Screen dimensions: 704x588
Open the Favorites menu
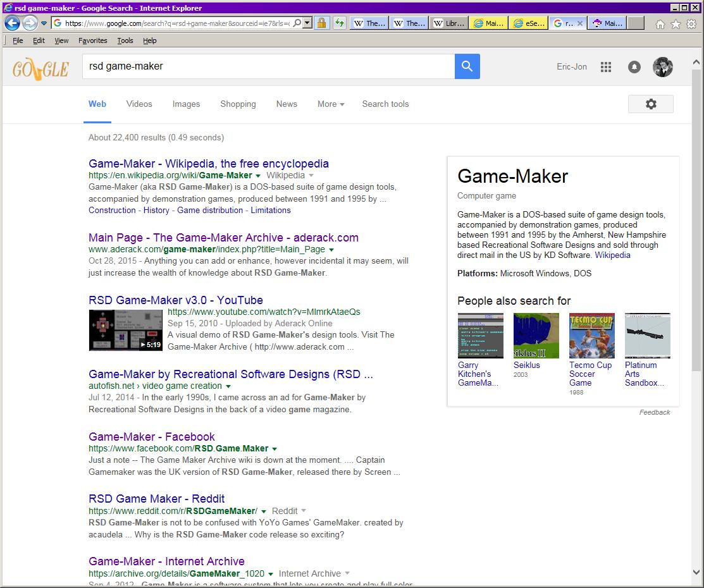[x=92, y=40]
